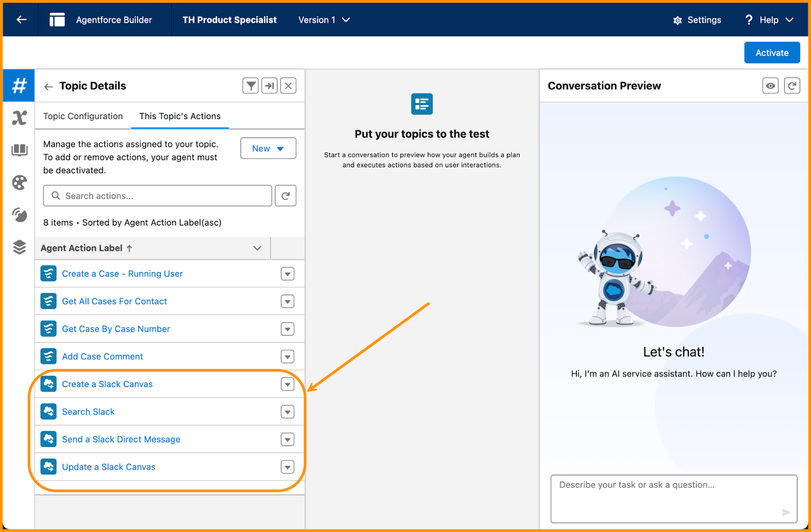Viewport: 811px width, 532px height.
Task: Open row menu for Get Case By Case Number
Action: [x=287, y=329]
